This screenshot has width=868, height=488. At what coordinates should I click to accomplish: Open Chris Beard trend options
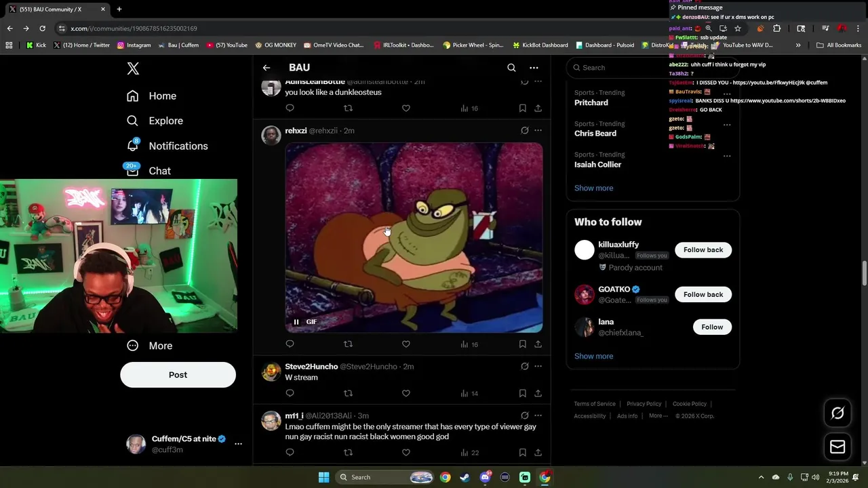727,125
